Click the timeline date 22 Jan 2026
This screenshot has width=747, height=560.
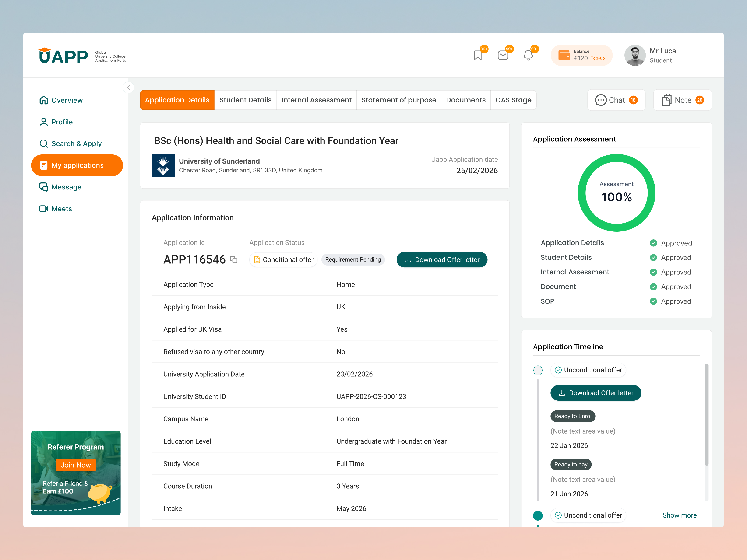(569, 446)
